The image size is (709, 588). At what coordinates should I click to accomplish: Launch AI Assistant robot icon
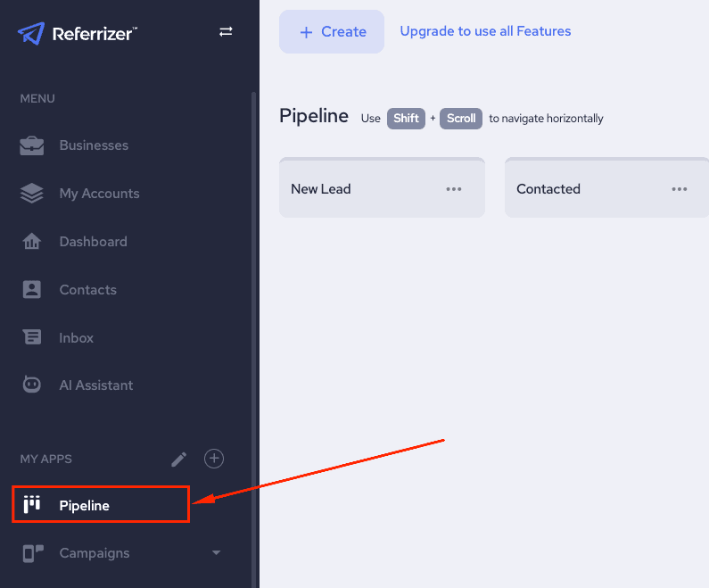(x=31, y=385)
